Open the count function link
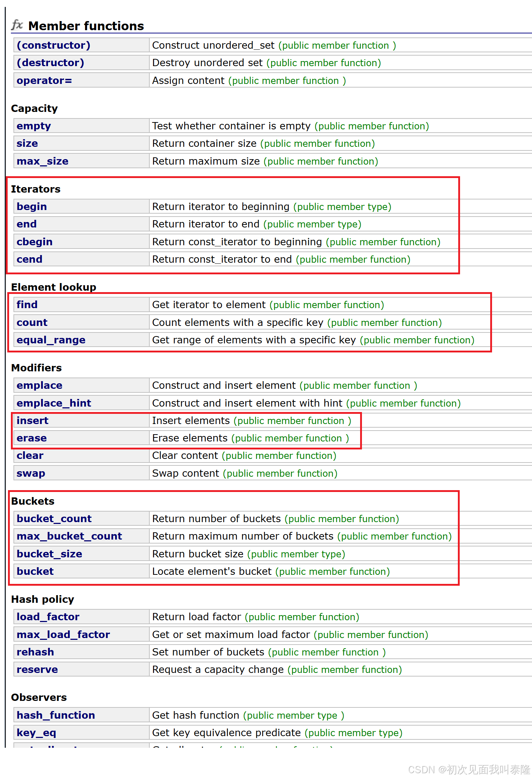This screenshot has width=532, height=779. pyautogui.click(x=32, y=322)
